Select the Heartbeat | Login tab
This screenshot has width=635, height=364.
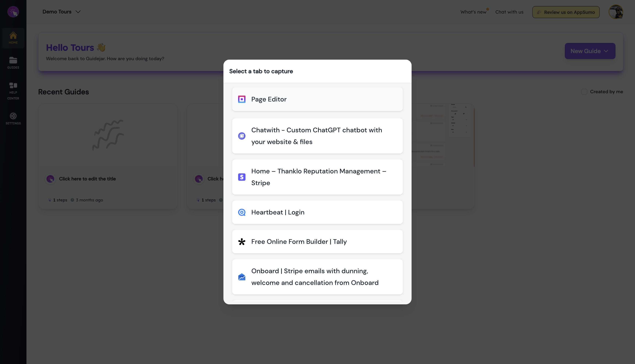pos(317,212)
